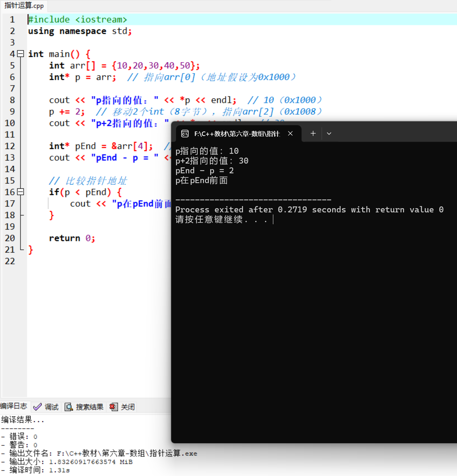Click line number 1 in gutter
The height and width of the screenshot is (476, 457).
(x=12, y=20)
